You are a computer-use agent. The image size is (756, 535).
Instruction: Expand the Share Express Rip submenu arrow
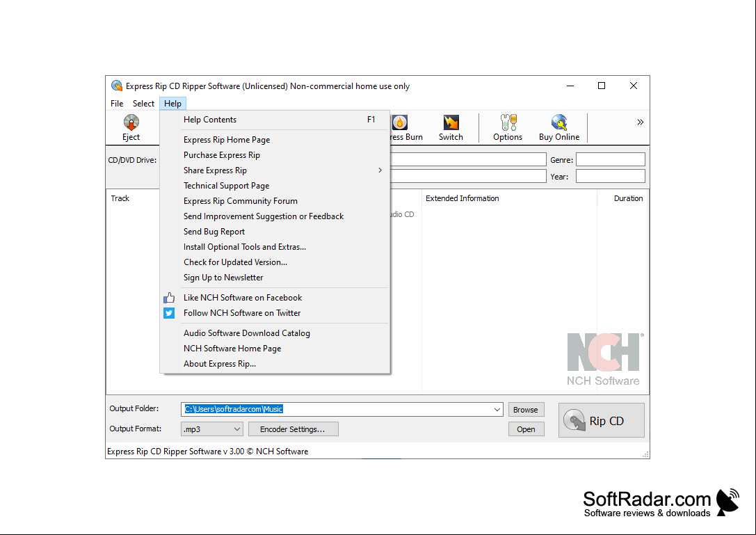(380, 170)
